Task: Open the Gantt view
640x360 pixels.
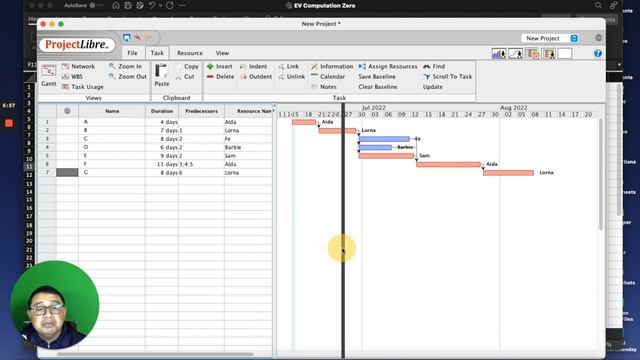Action: tap(49, 75)
